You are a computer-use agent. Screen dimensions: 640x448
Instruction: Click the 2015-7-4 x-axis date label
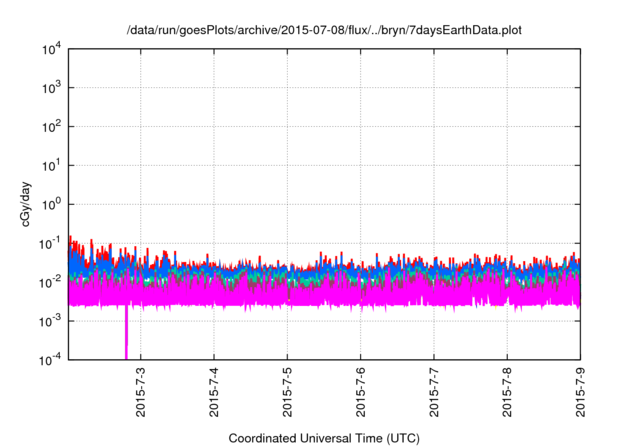coord(214,392)
